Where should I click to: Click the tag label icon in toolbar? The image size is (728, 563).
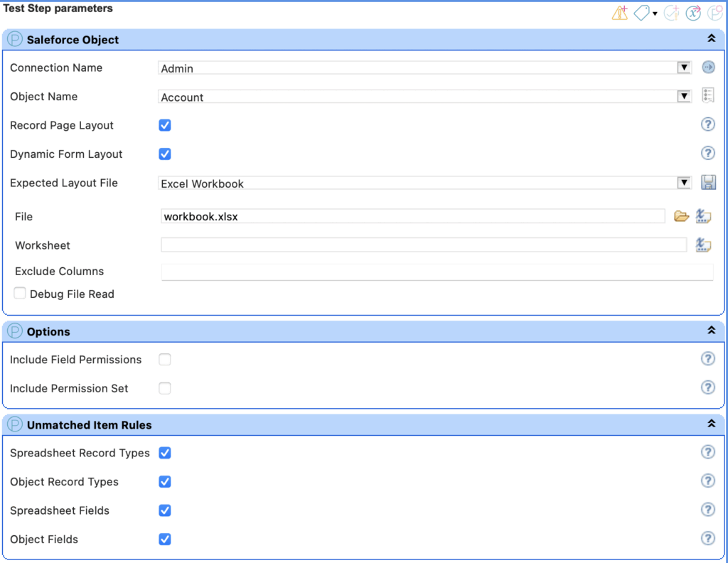coord(642,14)
